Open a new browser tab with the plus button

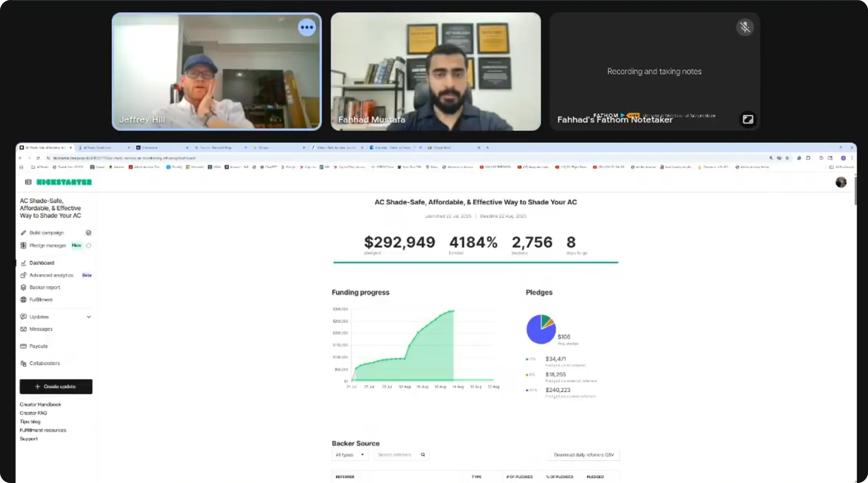[x=488, y=148]
